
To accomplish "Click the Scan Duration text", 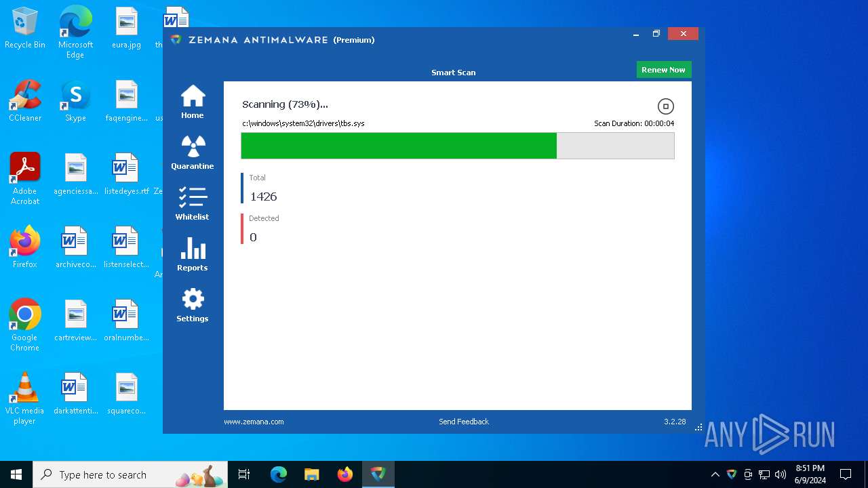I will pyautogui.click(x=634, y=123).
